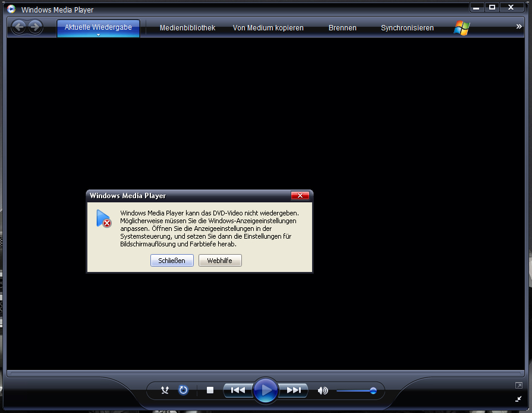The height and width of the screenshot is (413, 532).
Task: Close the main Windows Media Player window
Action: pyautogui.click(x=511, y=8)
